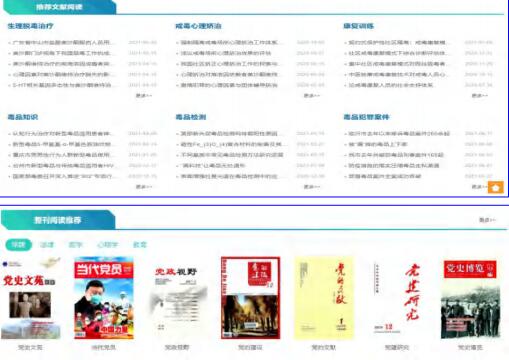Viewport: 509px width, 360px height.
Task: Switch to the 法律 journal category tab
Action: click(47, 245)
